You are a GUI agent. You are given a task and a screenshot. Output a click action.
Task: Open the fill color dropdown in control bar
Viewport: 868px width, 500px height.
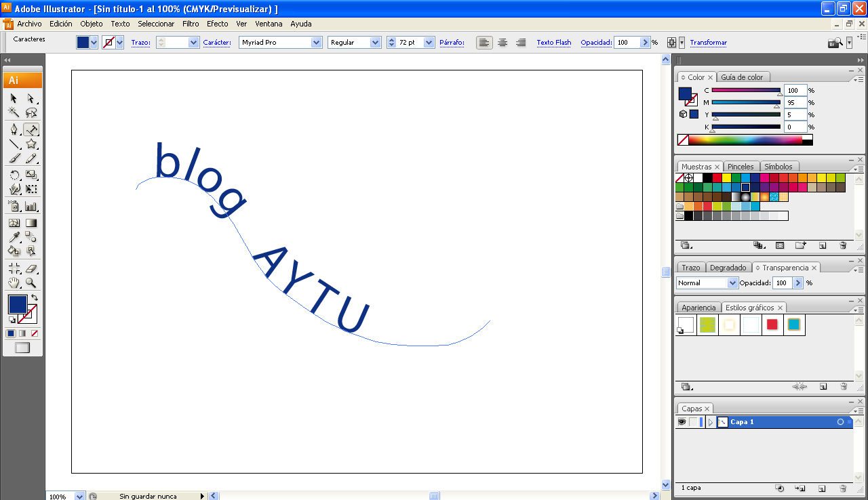pos(94,42)
